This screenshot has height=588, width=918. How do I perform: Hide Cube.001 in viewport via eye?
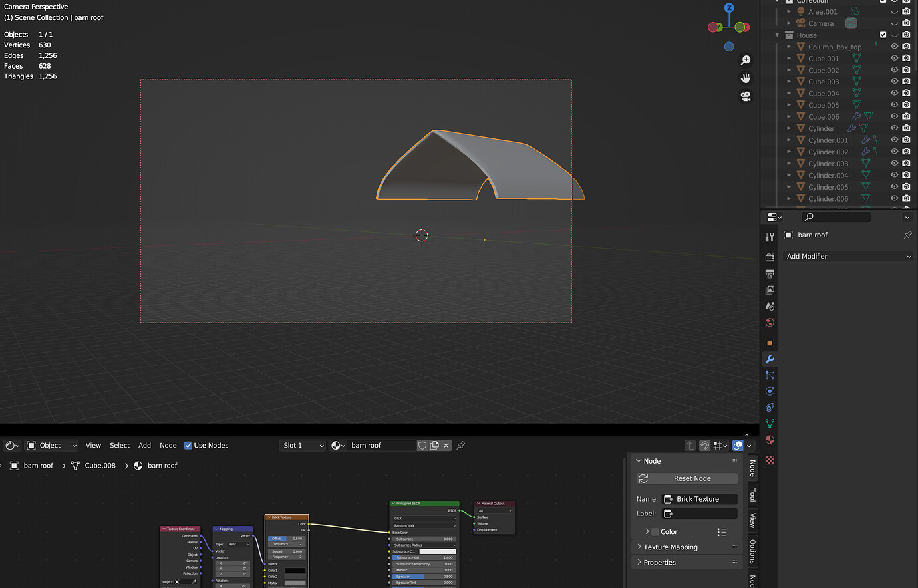pyautogui.click(x=894, y=59)
